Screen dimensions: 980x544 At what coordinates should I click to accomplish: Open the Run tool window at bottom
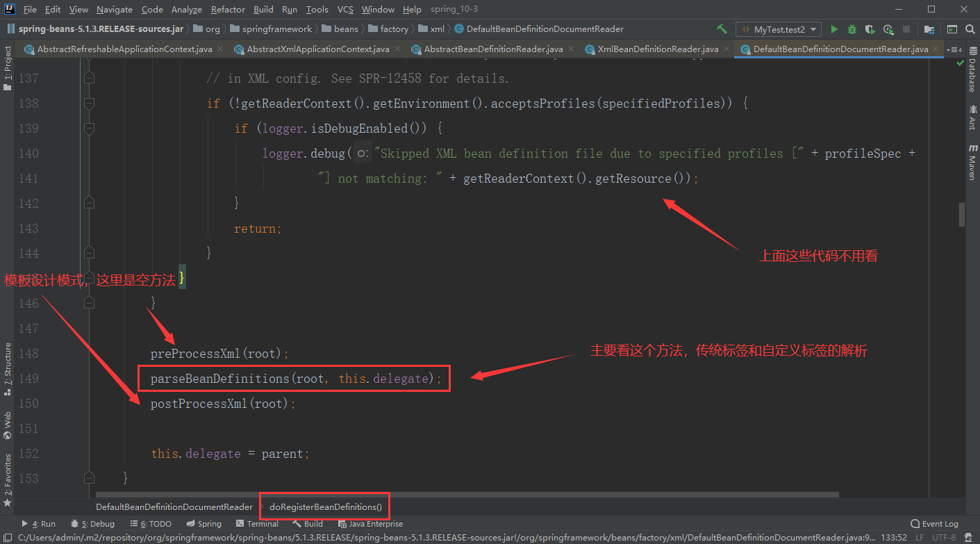pyautogui.click(x=39, y=524)
